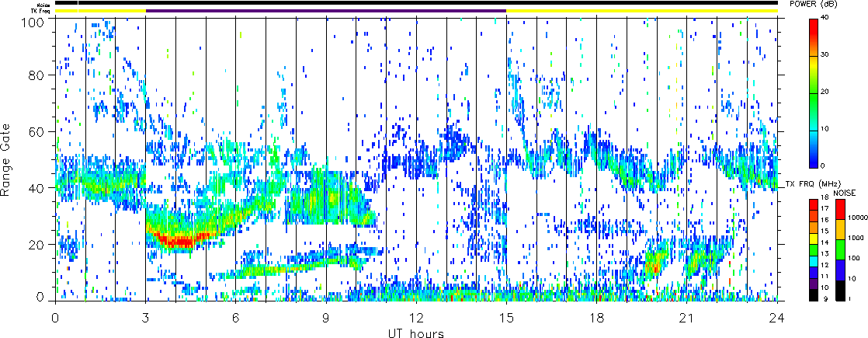Click the TX FRQ (MHz) legend title

coord(813,184)
